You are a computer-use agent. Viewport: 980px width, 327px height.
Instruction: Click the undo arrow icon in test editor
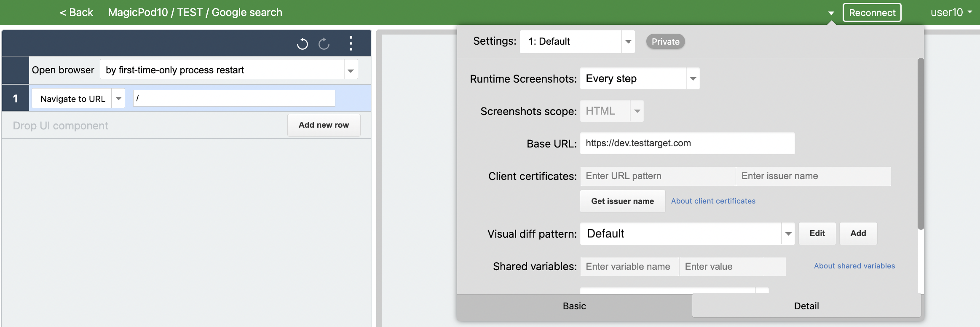(303, 43)
